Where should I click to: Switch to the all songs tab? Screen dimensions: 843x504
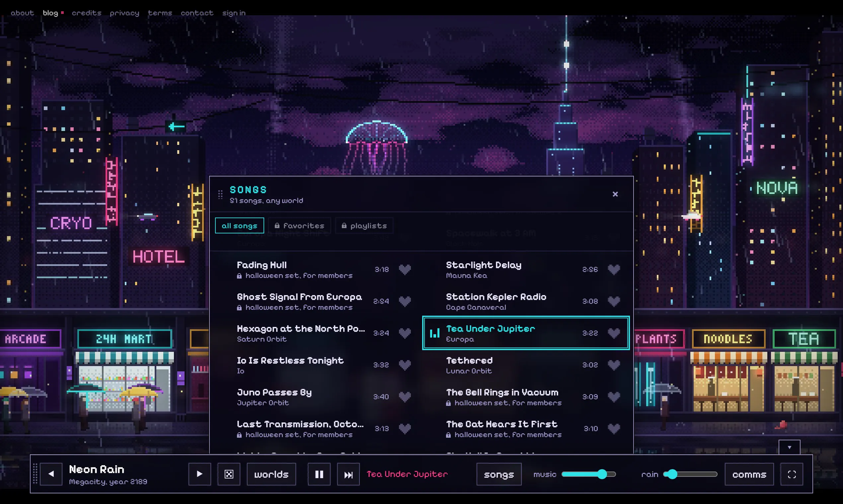pos(240,225)
